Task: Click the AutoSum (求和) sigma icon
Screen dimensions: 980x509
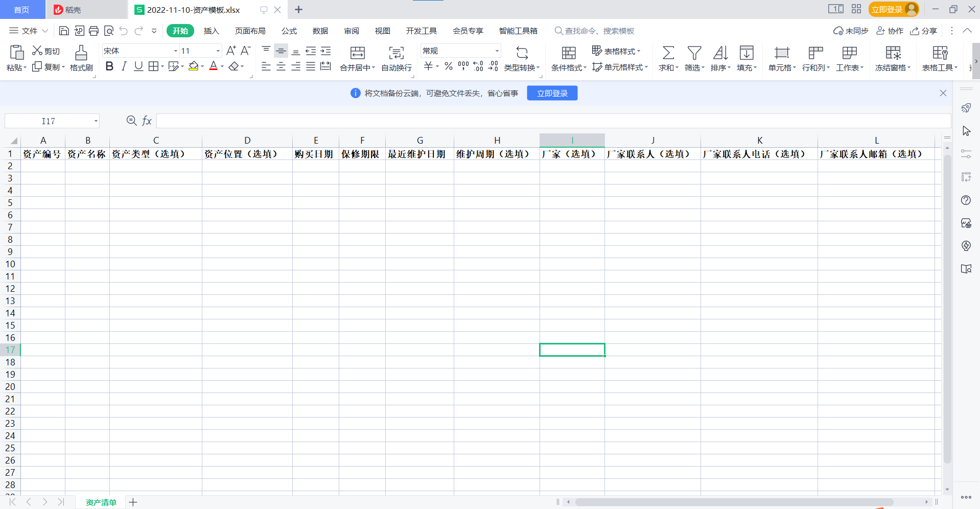Action: pyautogui.click(x=668, y=53)
